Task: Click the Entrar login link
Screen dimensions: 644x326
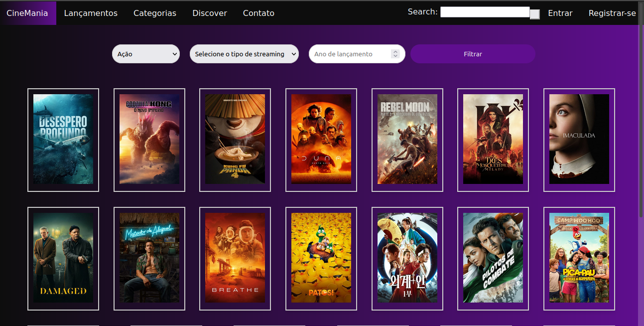Action: [560, 13]
